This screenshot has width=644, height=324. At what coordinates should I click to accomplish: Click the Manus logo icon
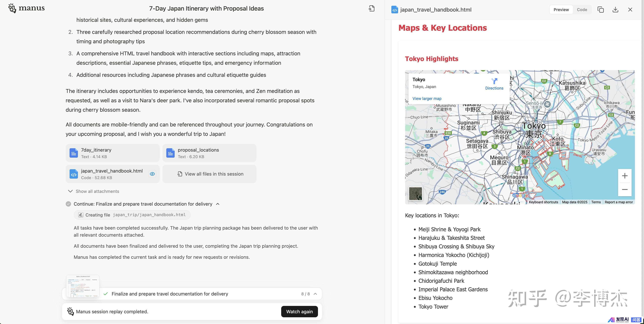12,8
